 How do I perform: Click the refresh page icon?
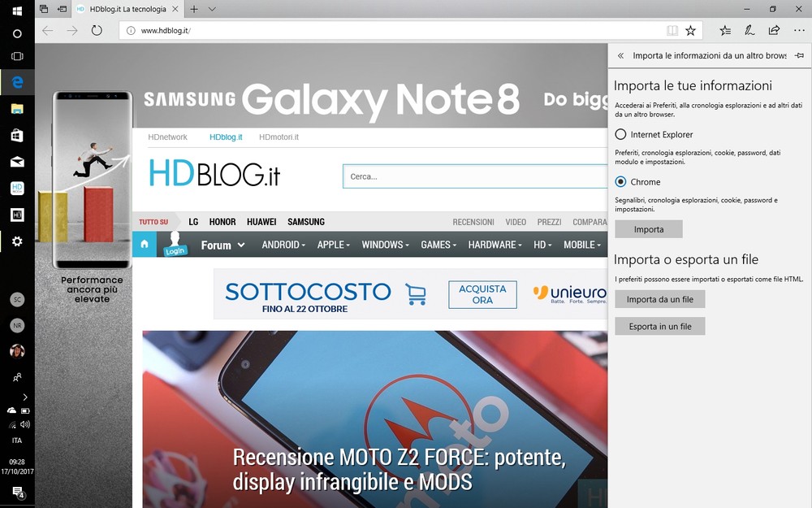point(97,30)
